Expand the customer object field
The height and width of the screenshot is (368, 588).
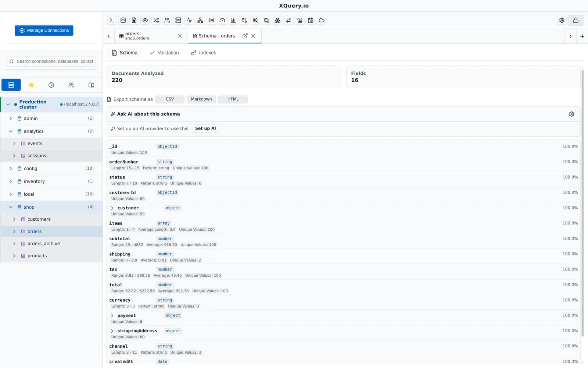112,208
